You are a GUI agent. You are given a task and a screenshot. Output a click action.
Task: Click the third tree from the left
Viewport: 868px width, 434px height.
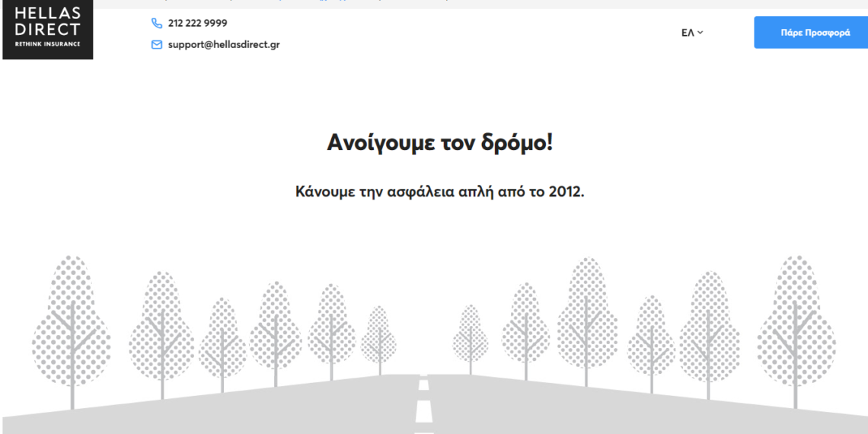tap(222, 339)
